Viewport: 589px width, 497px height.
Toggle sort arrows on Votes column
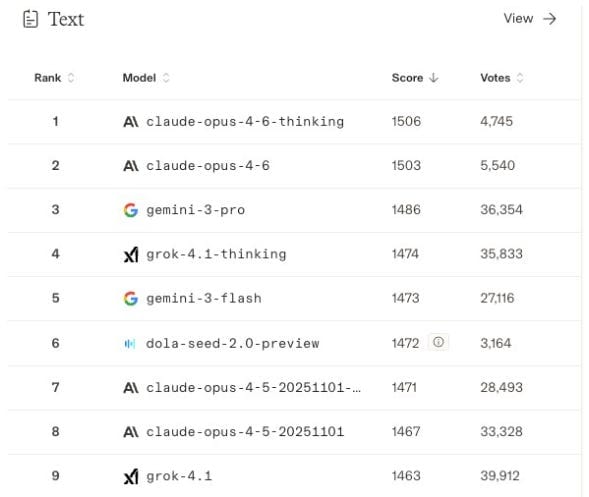(x=520, y=78)
